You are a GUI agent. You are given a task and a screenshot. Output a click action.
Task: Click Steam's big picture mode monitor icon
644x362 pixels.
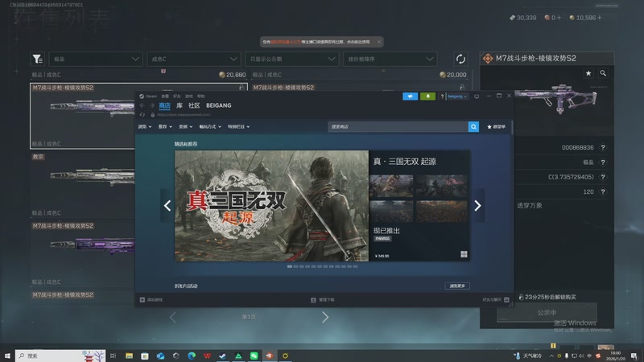(477, 97)
